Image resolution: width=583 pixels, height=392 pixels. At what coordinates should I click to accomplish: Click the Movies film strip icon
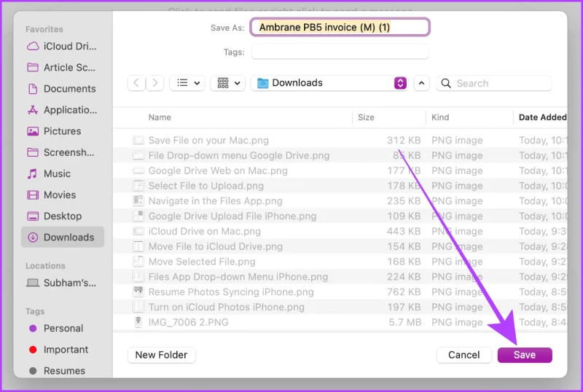pyautogui.click(x=33, y=195)
